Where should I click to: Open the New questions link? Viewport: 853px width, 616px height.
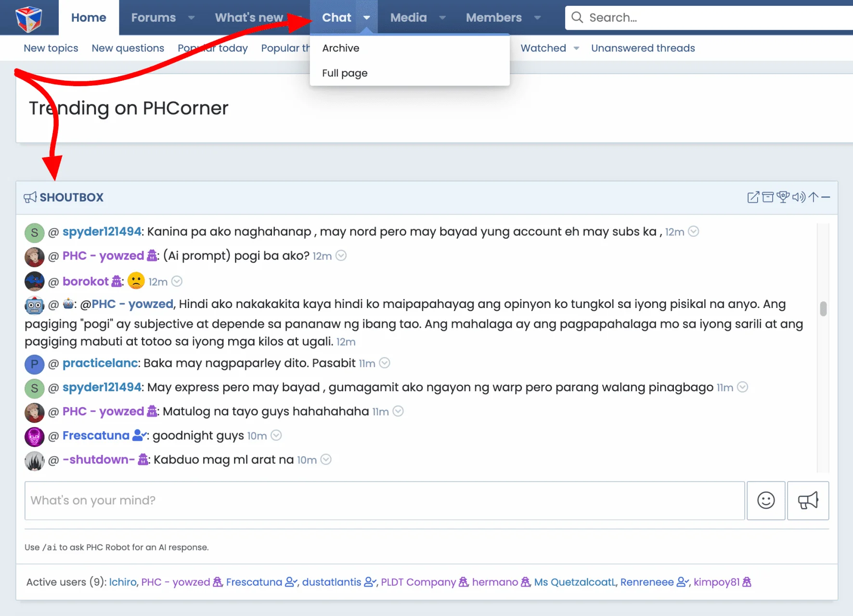click(128, 48)
